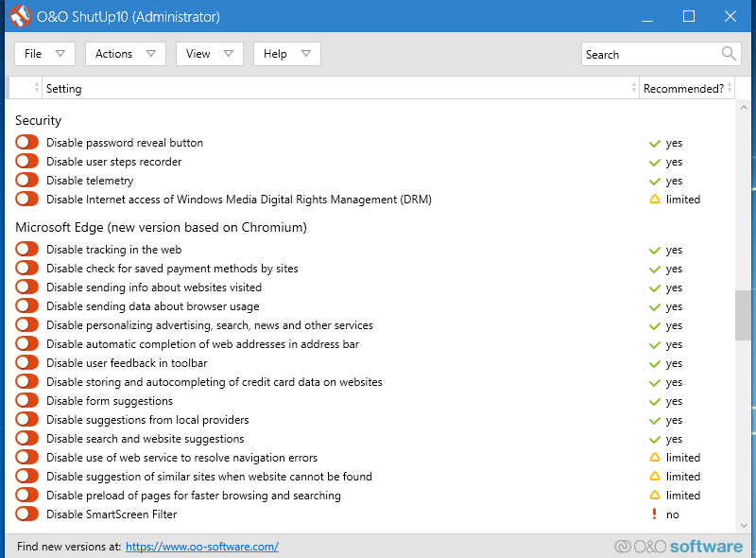Viewport: 756px width, 558px height.
Task: Toggle Disable search and website suggestions
Action: (26, 438)
